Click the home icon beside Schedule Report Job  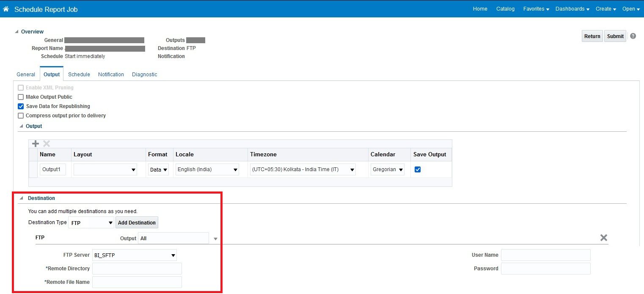click(6, 9)
